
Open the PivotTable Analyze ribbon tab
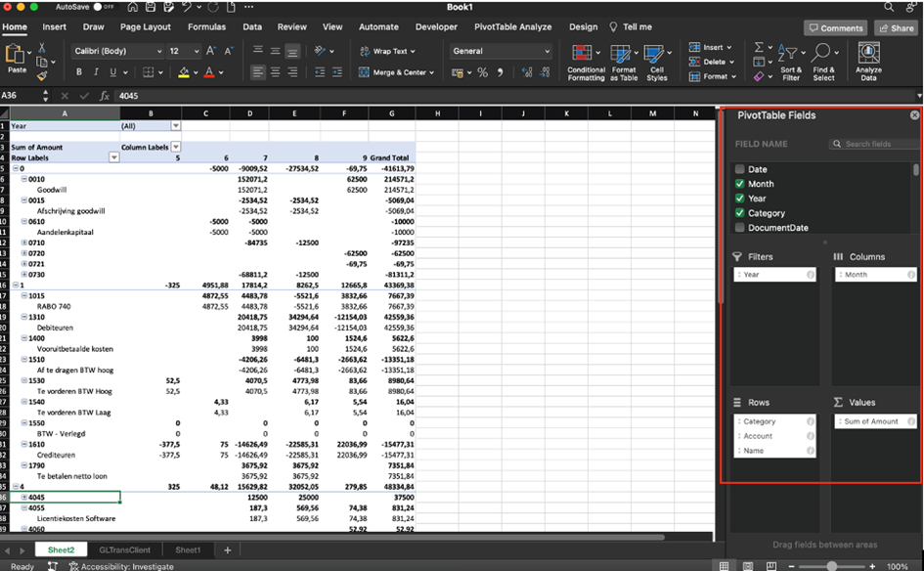point(512,27)
